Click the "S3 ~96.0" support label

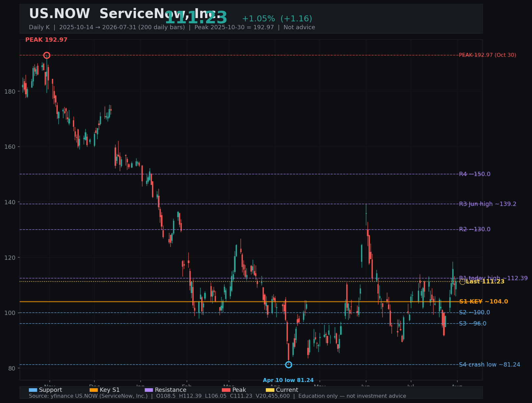point(473,324)
